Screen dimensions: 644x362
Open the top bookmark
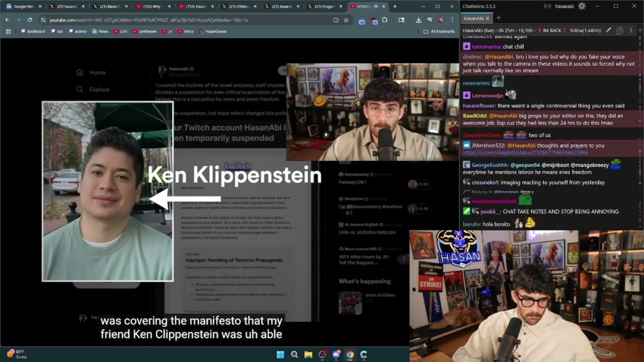(57, 31)
